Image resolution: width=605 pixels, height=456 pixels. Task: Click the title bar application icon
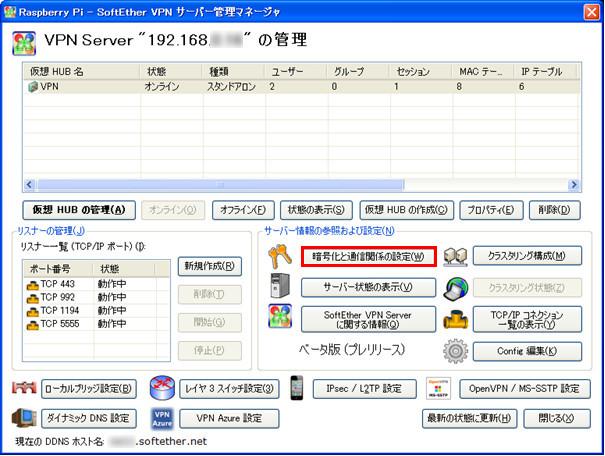[10, 12]
